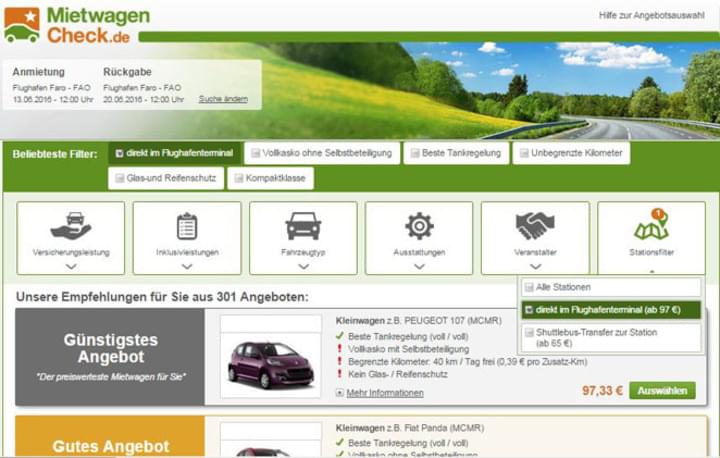Viewport: 720px width, 458px height.
Task: Toggle 'direkt im Flughafenterminal' popular filter
Action: [x=174, y=153]
